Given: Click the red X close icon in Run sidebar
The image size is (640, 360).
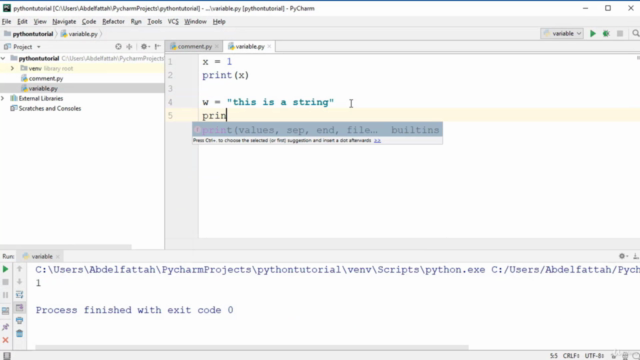Looking at the screenshot, I should (5, 340).
